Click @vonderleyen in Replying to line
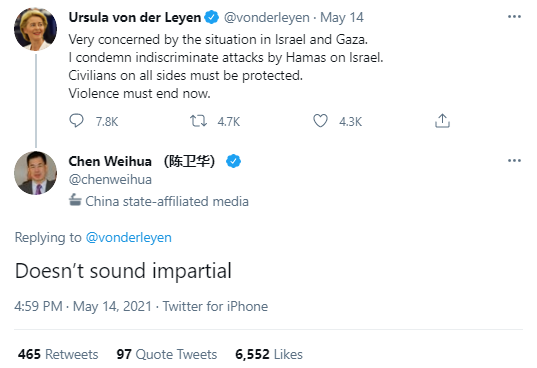 pos(128,237)
